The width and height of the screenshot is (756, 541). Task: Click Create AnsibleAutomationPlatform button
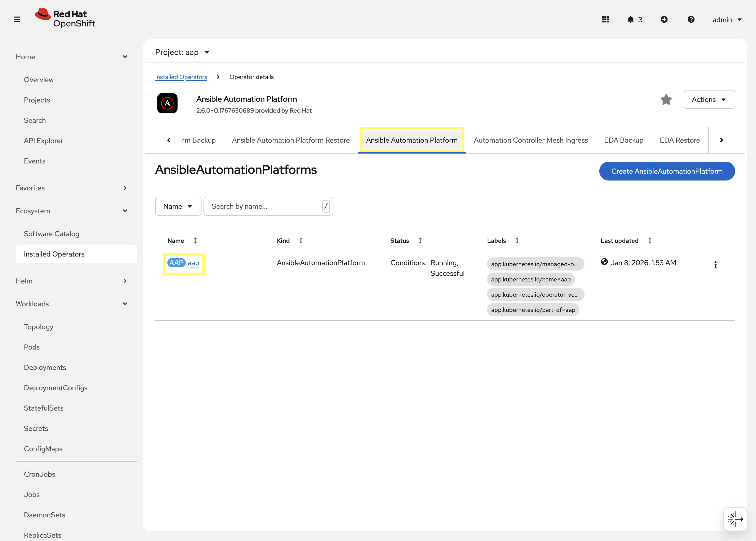tap(667, 171)
